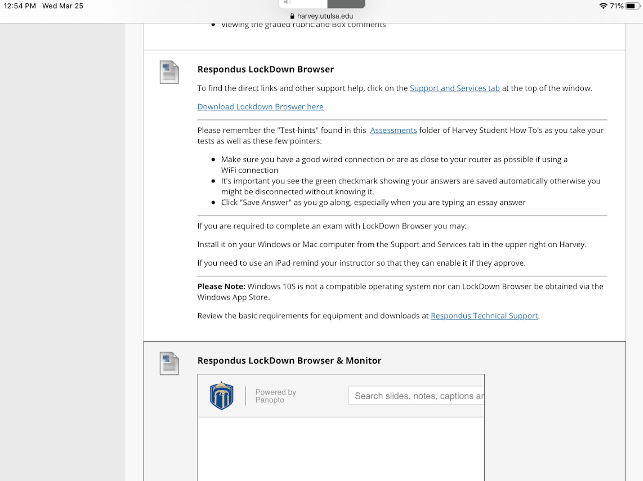Click the Respondus LockDown Browser & Monitor heading
Image resolution: width=643 pixels, height=481 pixels.
pyautogui.click(x=289, y=361)
